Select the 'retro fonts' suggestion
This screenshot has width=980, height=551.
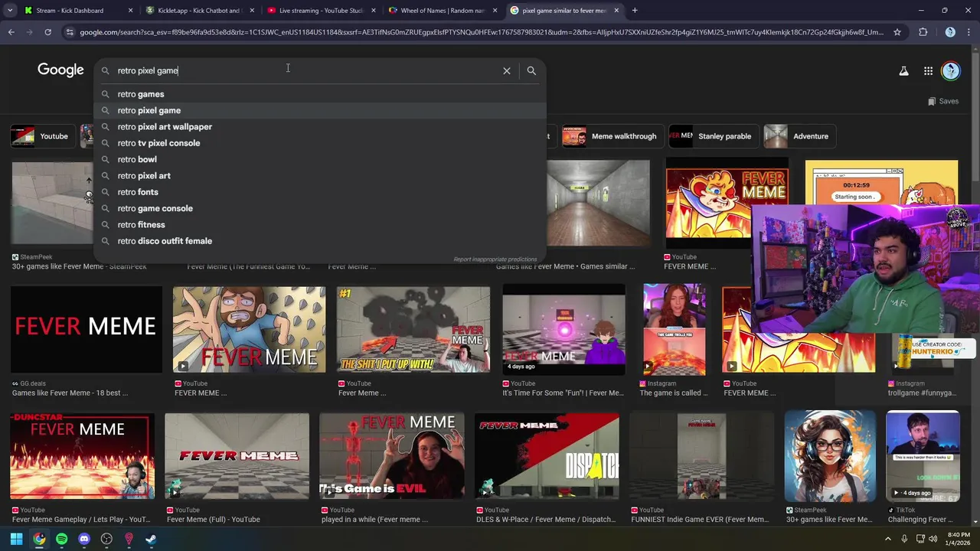(320, 192)
